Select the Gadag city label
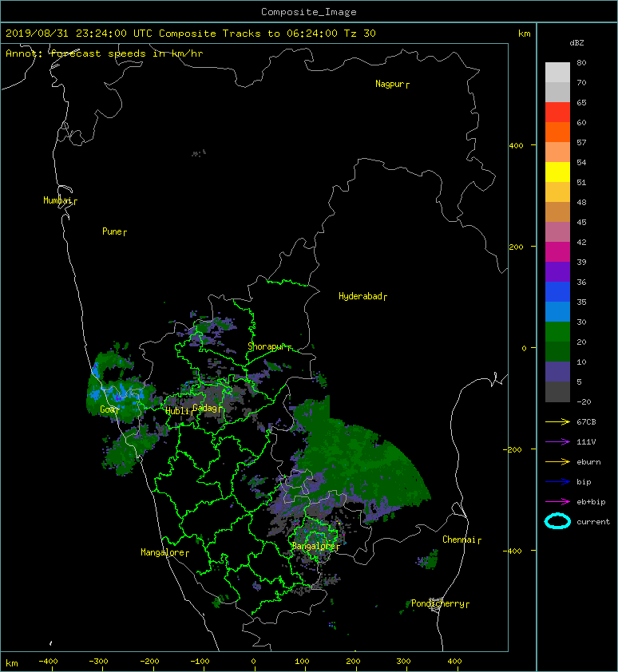The width and height of the screenshot is (618, 672). pyautogui.click(x=205, y=408)
